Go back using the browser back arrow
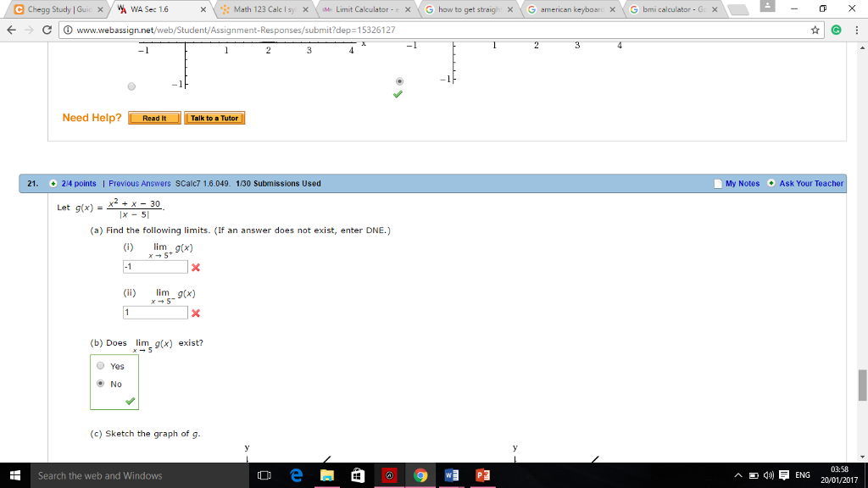The height and width of the screenshot is (488, 868). click(13, 27)
